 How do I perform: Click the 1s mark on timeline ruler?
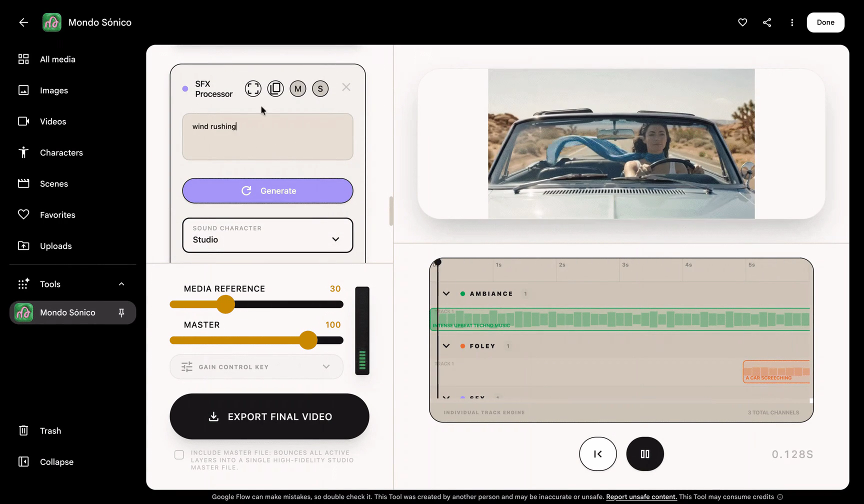[x=499, y=264]
